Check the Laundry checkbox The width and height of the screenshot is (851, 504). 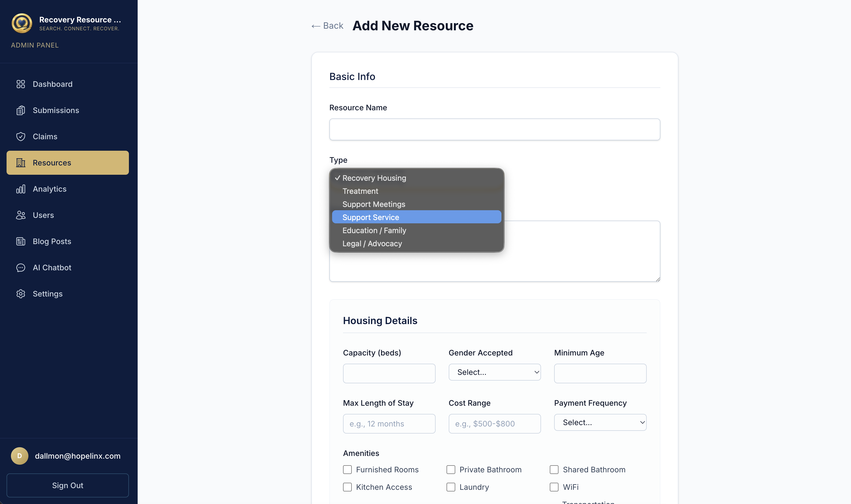[x=451, y=487]
